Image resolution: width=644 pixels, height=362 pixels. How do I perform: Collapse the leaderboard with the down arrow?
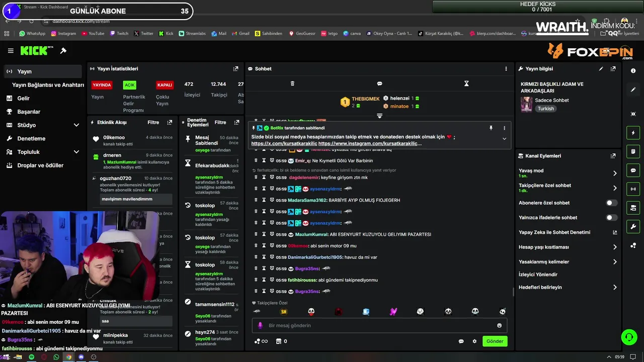[x=379, y=116]
